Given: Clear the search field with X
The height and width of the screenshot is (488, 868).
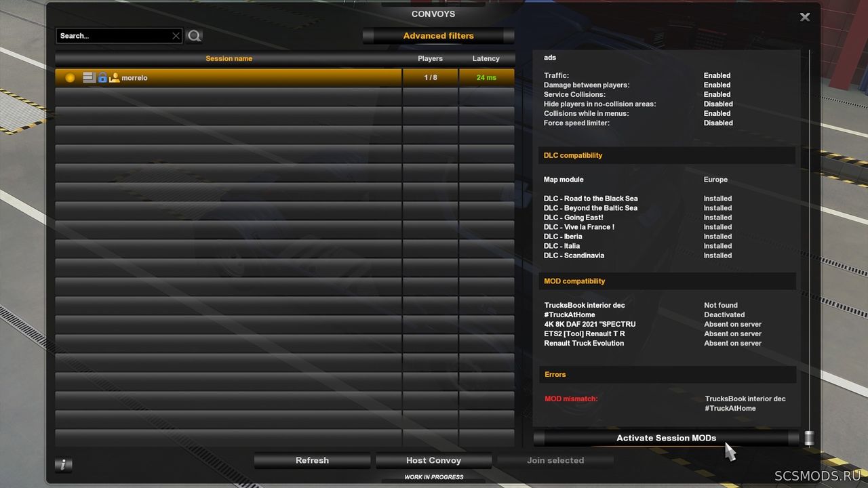Looking at the screenshot, I should click(176, 36).
